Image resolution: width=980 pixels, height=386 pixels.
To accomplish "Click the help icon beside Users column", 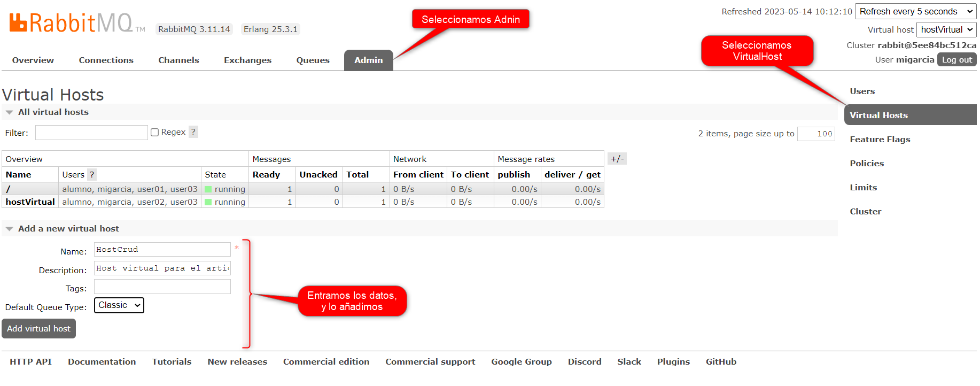I will coord(92,174).
